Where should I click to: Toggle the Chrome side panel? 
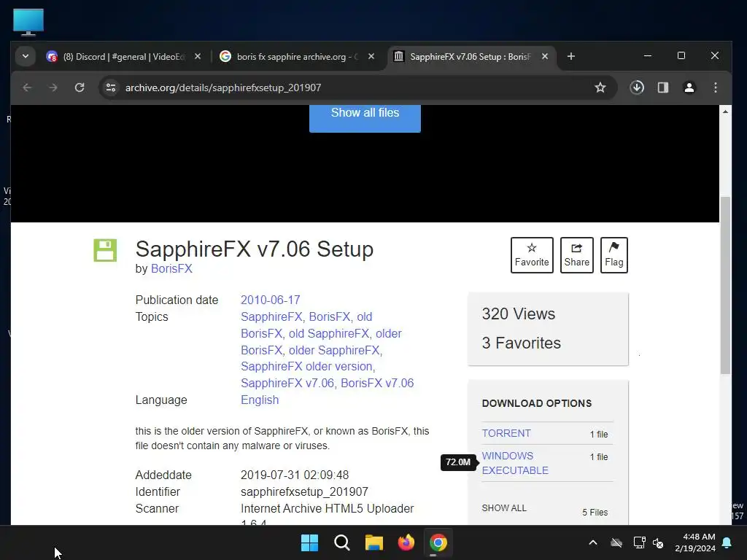point(662,87)
